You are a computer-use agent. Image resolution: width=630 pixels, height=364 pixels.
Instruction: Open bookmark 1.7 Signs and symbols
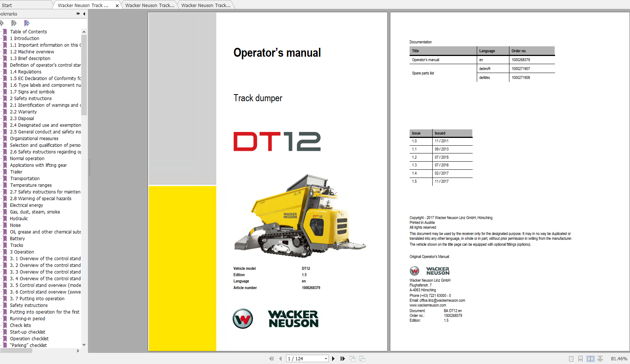(32, 92)
